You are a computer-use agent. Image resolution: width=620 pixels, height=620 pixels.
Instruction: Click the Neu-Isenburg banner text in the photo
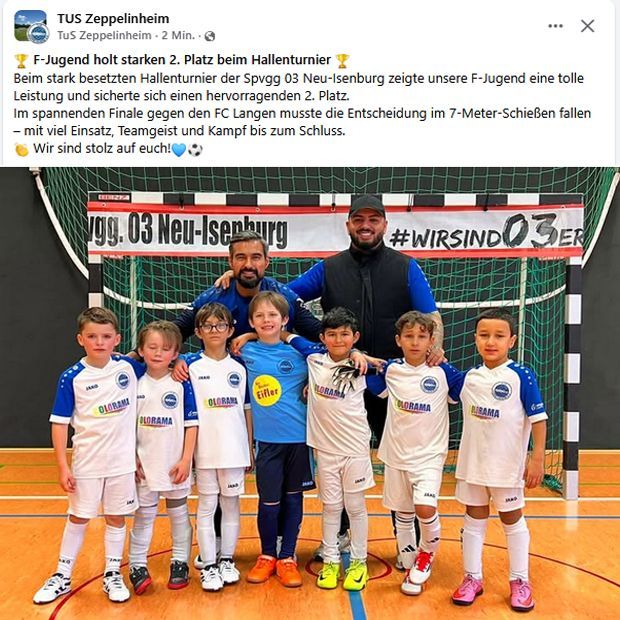tap(188, 231)
